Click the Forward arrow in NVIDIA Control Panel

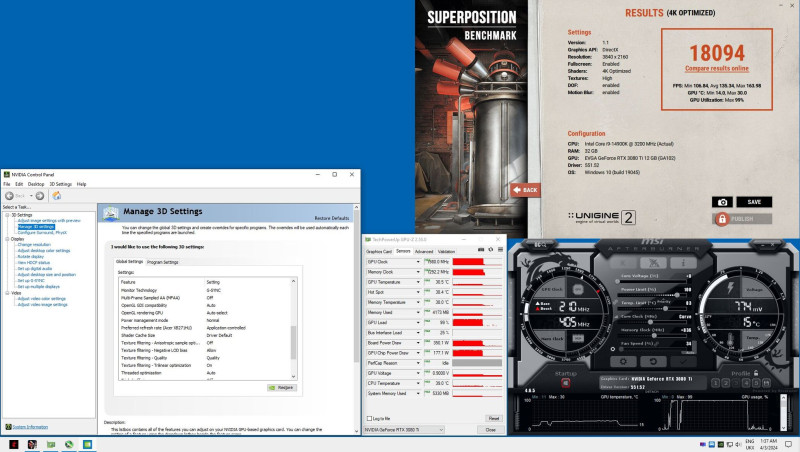(40, 196)
